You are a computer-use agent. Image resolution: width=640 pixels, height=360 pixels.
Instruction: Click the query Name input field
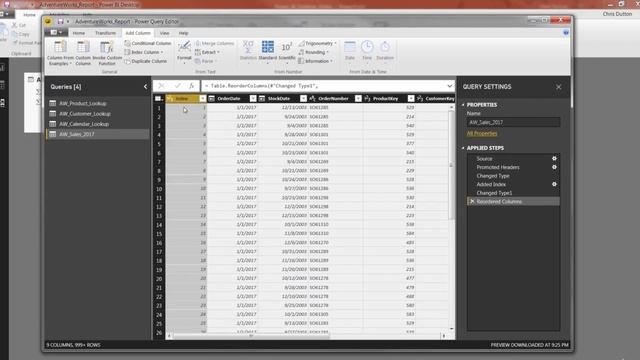pos(513,122)
